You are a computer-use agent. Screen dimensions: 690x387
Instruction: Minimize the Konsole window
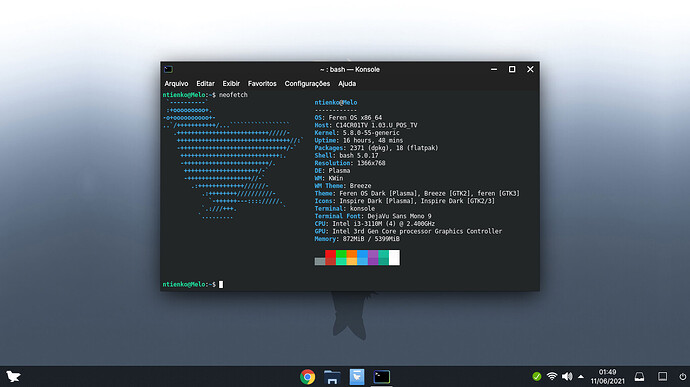[494, 69]
